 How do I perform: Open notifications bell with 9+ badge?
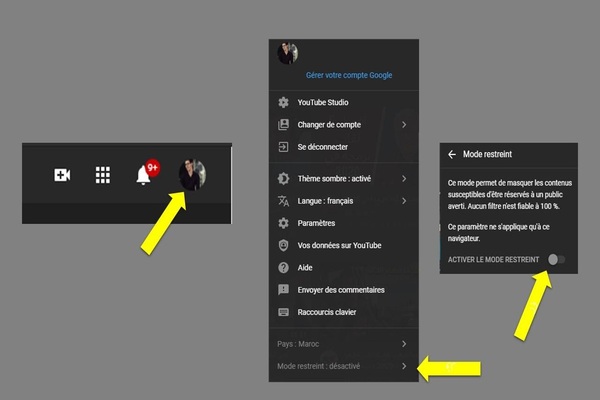coord(143,175)
